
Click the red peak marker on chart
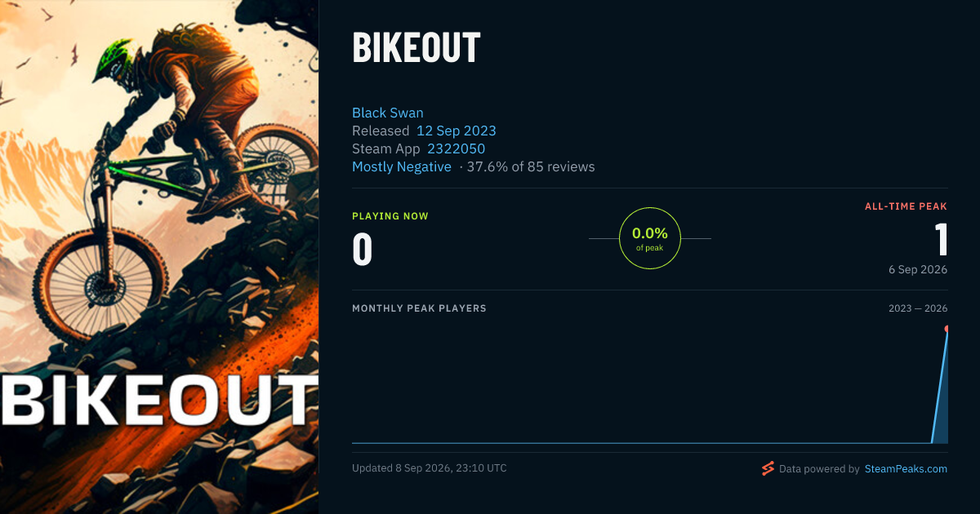(x=947, y=329)
